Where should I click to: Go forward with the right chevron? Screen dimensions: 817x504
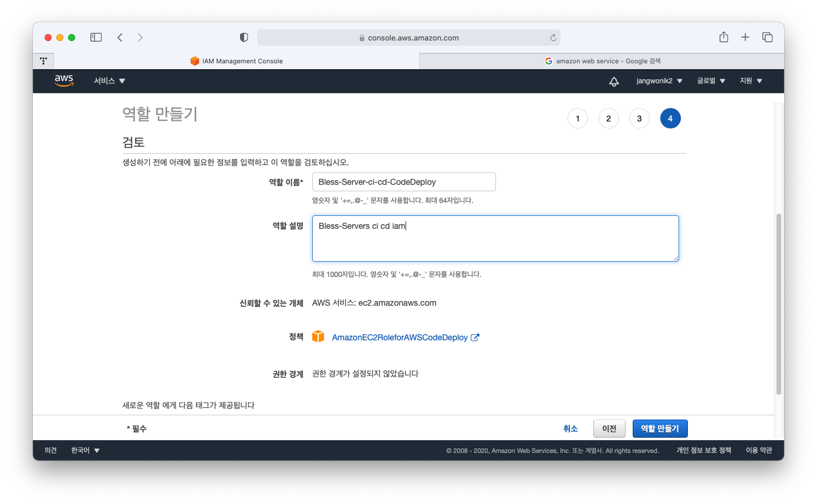coord(140,38)
